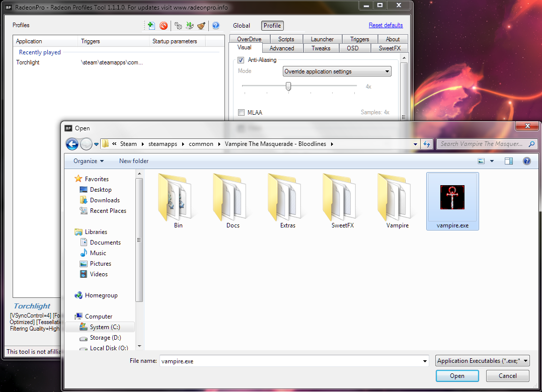542x392 pixels.
Task: Adjust the anti-aliasing samples slider handle
Action: click(288, 86)
